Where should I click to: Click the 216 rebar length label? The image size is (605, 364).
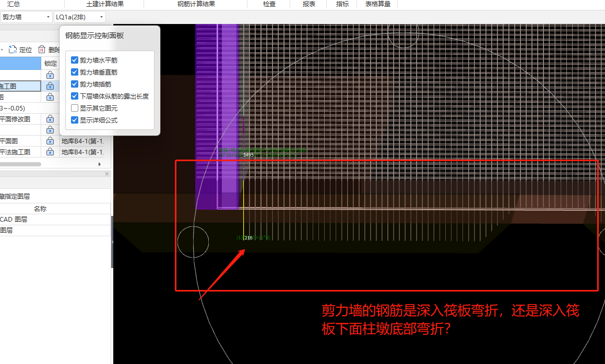(248, 238)
